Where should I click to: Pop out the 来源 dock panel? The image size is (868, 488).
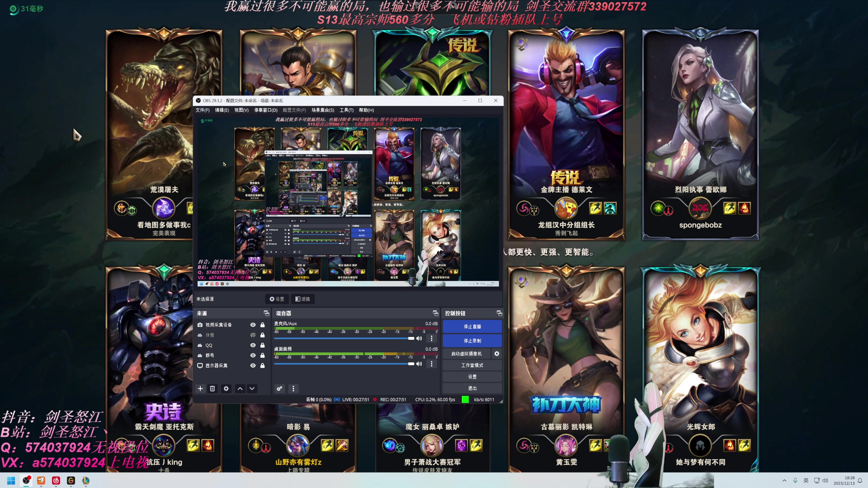tap(267, 313)
